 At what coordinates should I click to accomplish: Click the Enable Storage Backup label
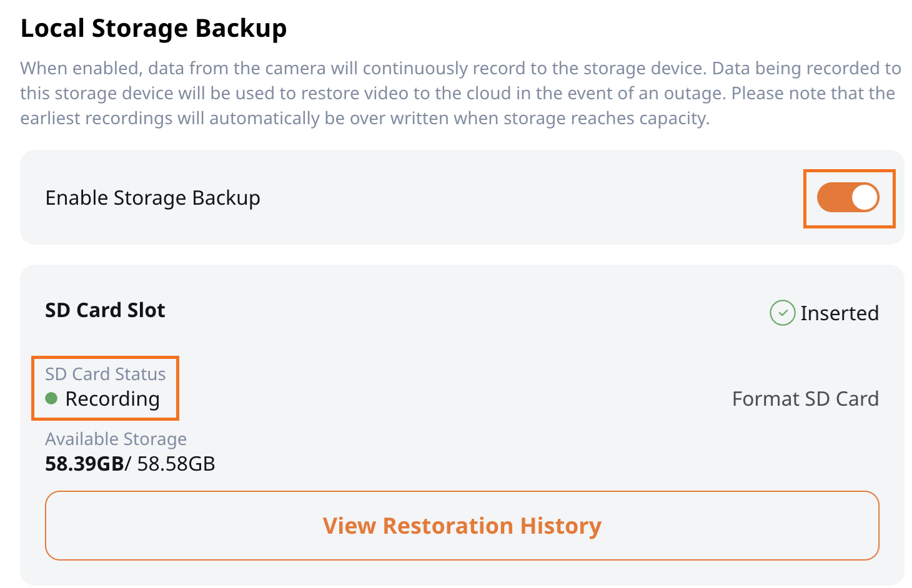click(x=152, y=198)
